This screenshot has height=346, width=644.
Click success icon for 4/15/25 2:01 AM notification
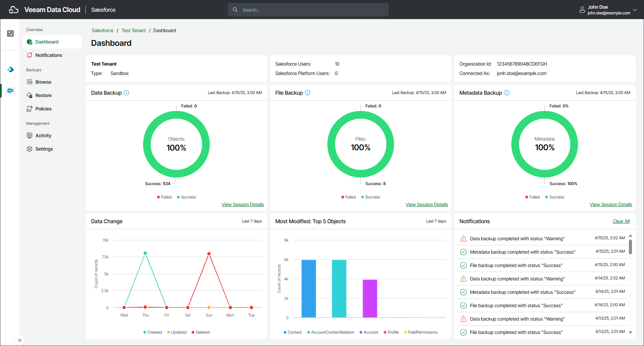pyautogui.click(x=463, y=252)
